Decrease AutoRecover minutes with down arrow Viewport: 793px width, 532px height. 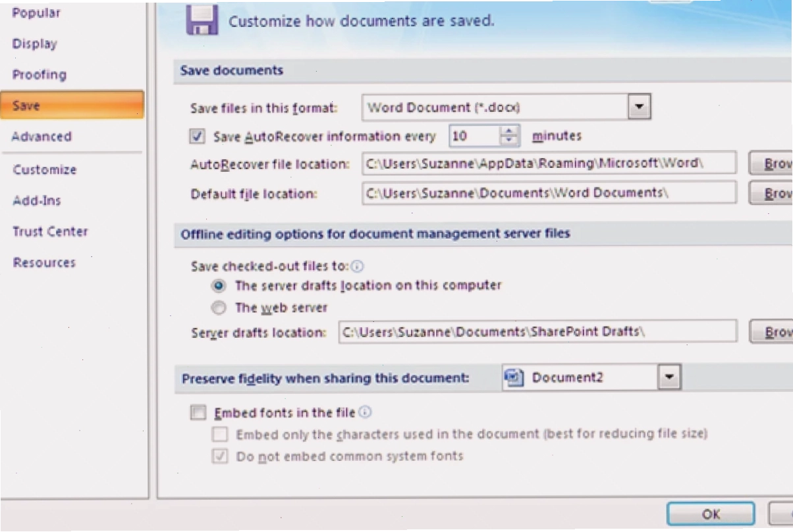(x=510, y=142)
